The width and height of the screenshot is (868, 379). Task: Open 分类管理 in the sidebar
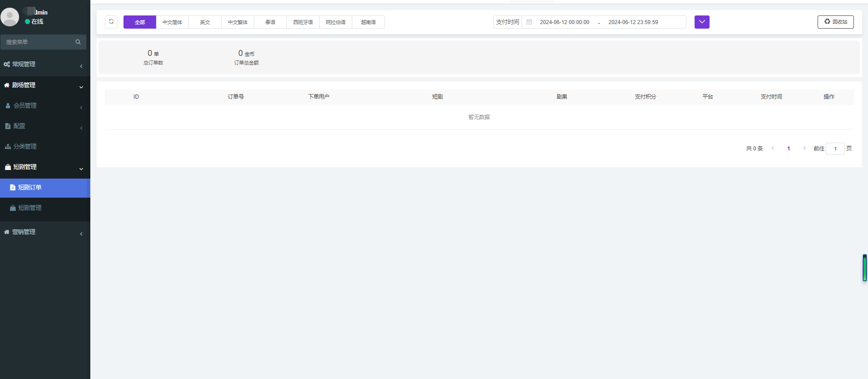tap(25, 146)
